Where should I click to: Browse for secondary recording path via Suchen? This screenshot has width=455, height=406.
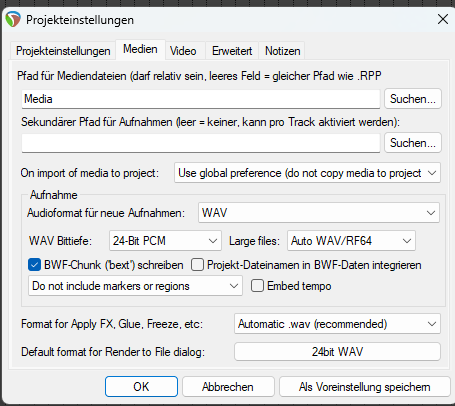click(x=413, y=143)
